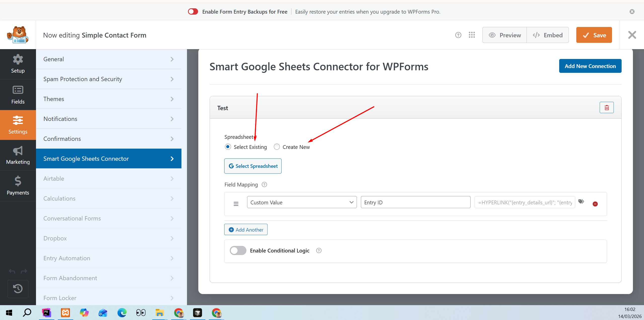The image size is (644, 320).
Task: Select the Create New radio option
Action: point(277,147)
